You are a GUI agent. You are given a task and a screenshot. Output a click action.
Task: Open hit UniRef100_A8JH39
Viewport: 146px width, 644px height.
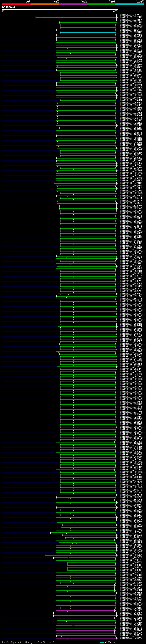tap(131, 15)
